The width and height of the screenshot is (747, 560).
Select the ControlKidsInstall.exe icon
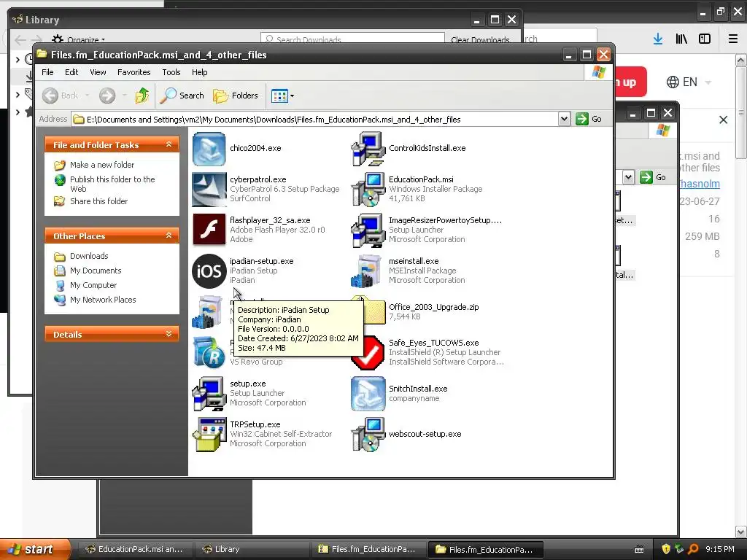pyautogui.click(x=368, y=149)
